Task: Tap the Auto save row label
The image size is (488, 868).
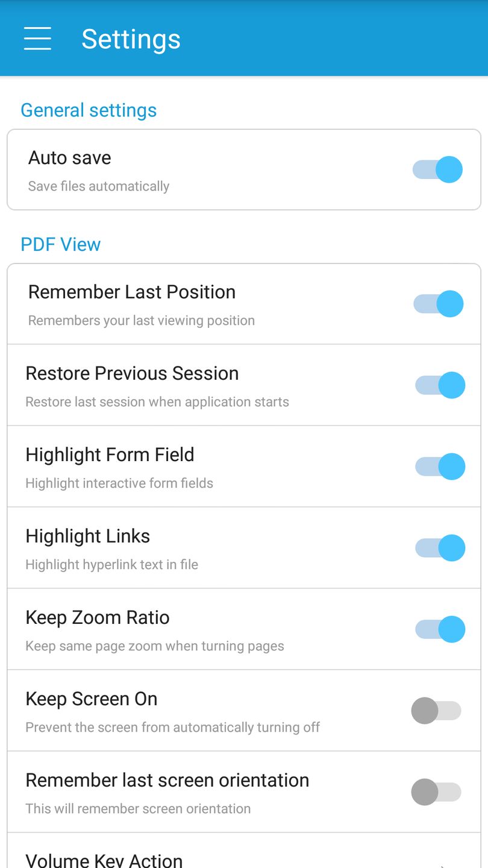Action: pyautogui.click(x=70, y=158)
